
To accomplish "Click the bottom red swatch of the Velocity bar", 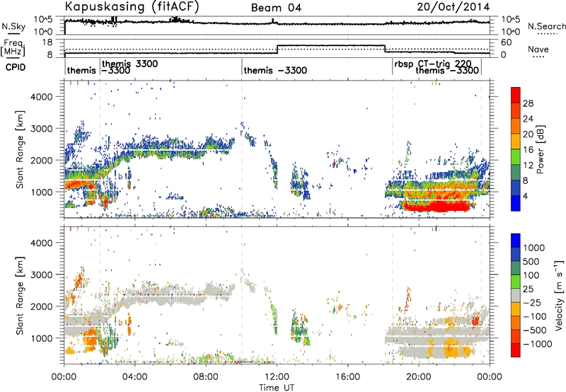I will [x=516, y=350].
